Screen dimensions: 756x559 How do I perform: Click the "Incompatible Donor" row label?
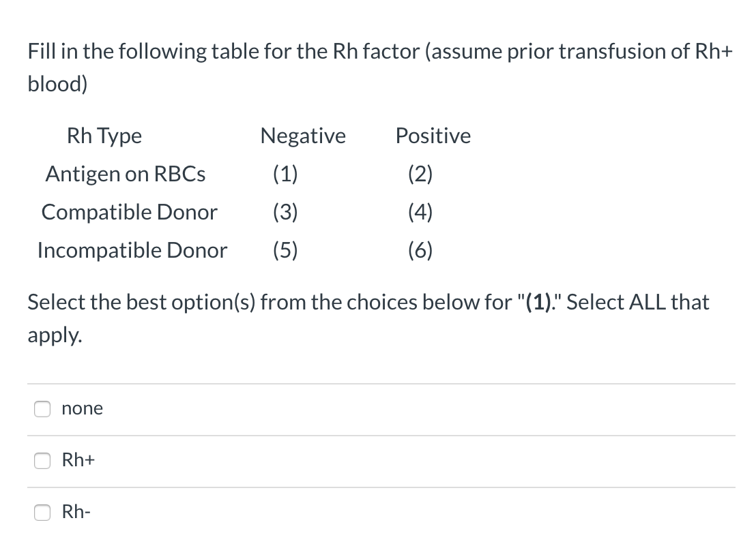click(x=132, y=250)
